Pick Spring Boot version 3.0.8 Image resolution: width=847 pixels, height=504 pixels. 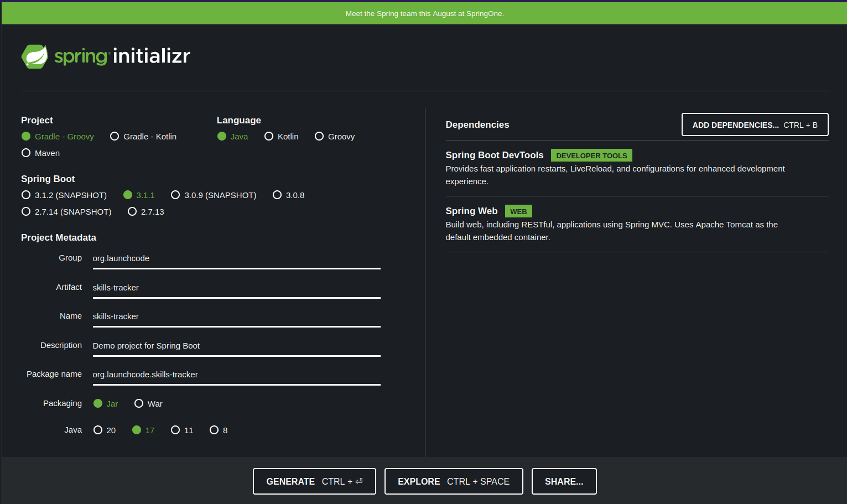tap(277, 195)
